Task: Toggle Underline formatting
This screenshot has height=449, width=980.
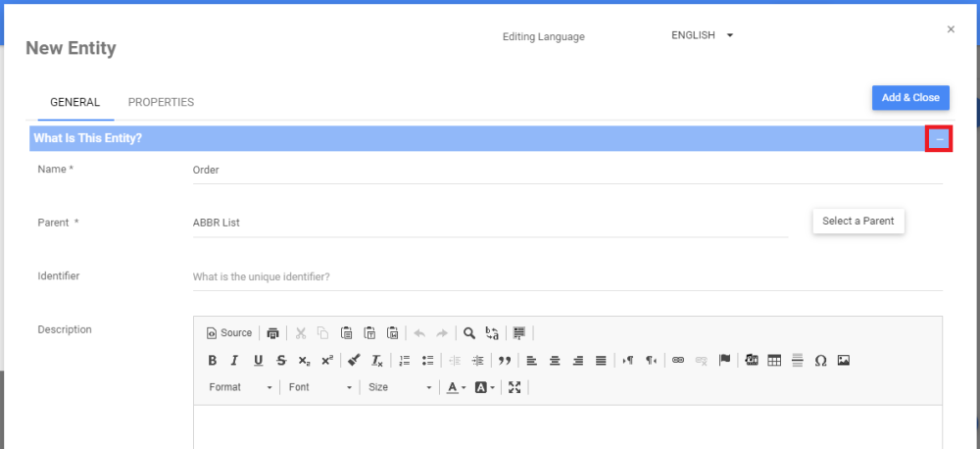Action: [258, 361]
